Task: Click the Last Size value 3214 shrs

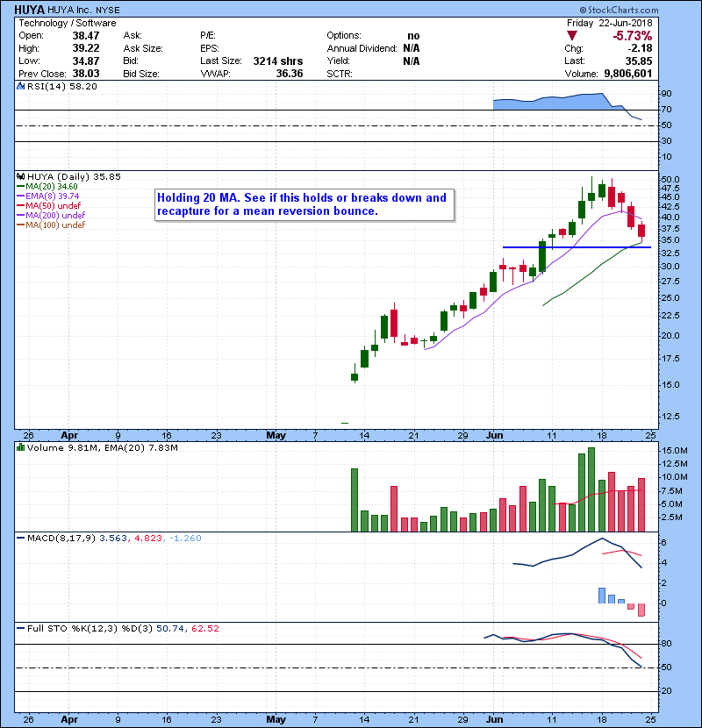Action: [278, 61]
